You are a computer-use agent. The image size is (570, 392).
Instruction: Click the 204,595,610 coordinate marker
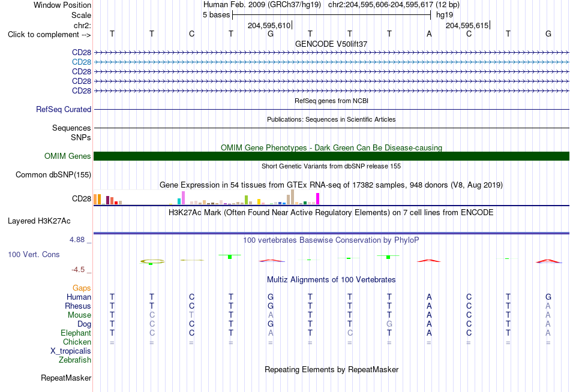pyautogui.click(x=269, y=25)
